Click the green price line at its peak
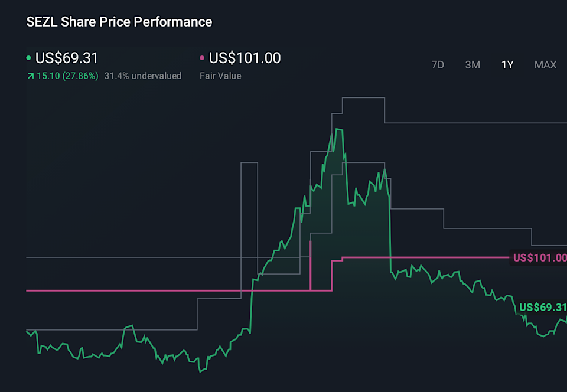Screen dimensions: 567x392 340,129
